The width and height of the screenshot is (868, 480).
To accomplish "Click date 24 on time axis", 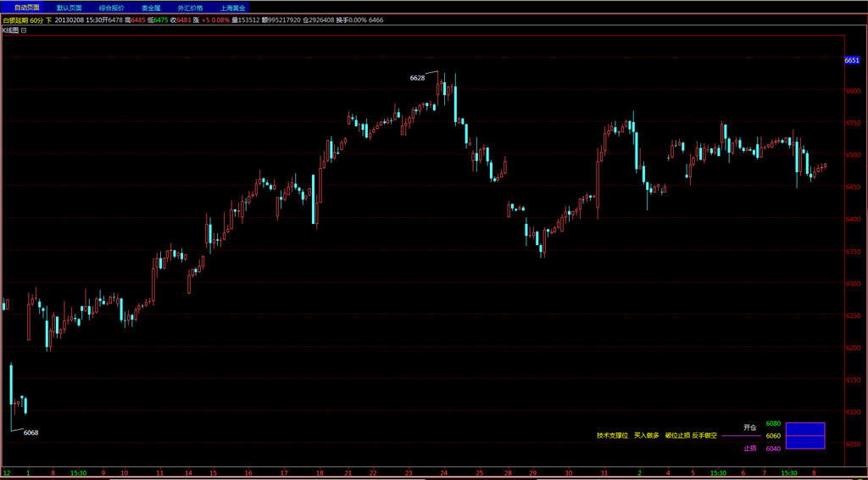I will click(443, 472).
